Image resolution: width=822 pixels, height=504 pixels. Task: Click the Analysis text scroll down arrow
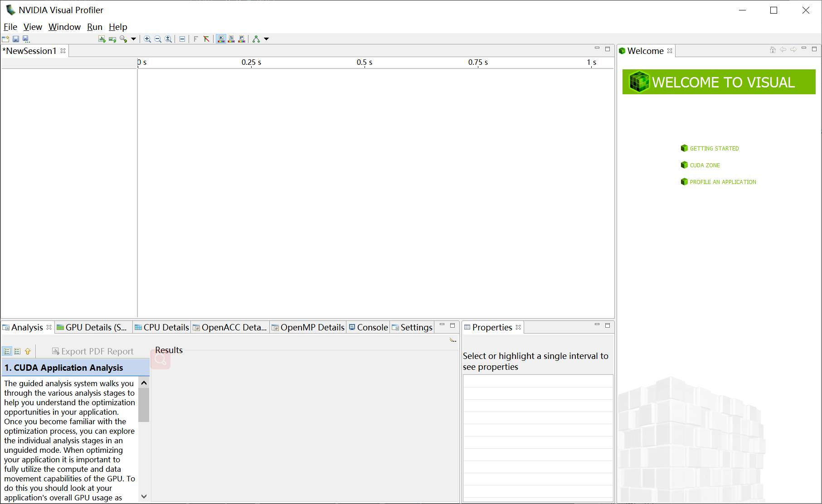144,496
